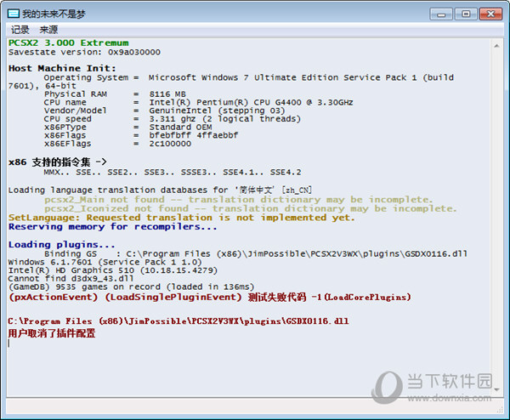This screenshot has width=510, height=420.
Task: Click the window title '我的未来不是梦'
Action: 54,14
